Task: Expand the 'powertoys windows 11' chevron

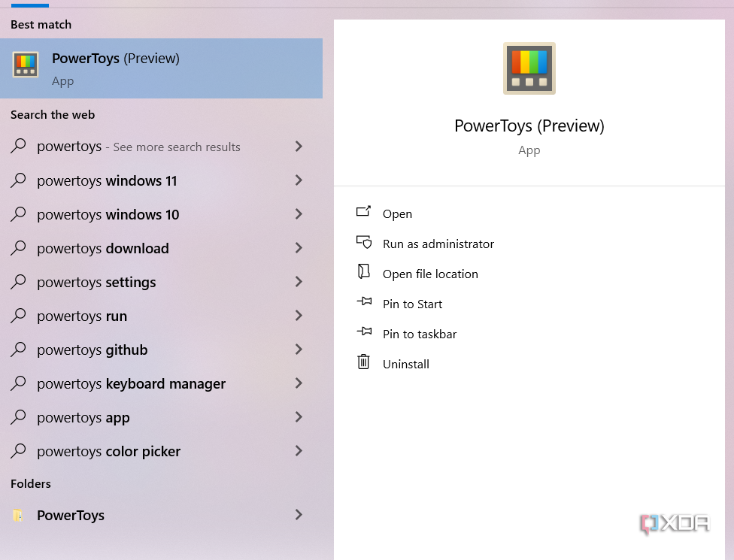Action: click(x=299, y=180)
